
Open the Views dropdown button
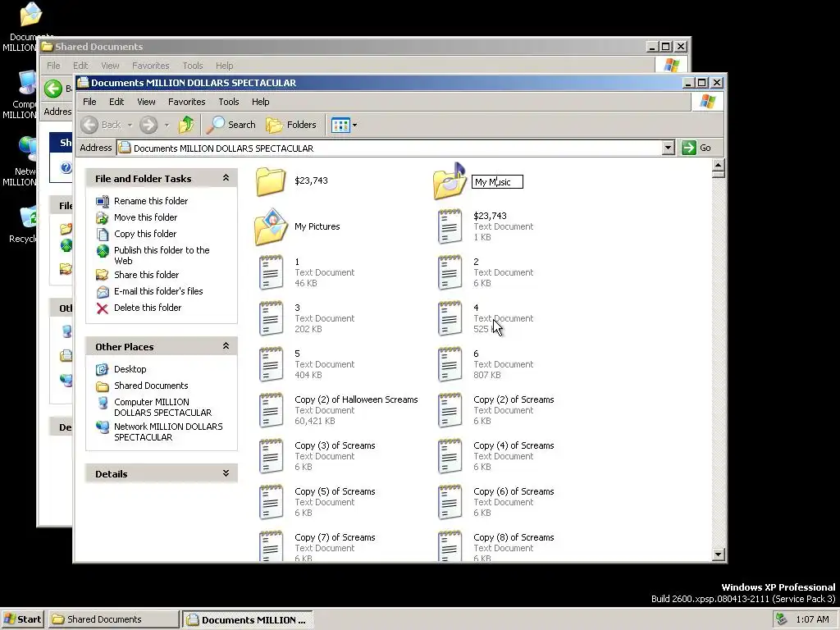click(344, 125)
